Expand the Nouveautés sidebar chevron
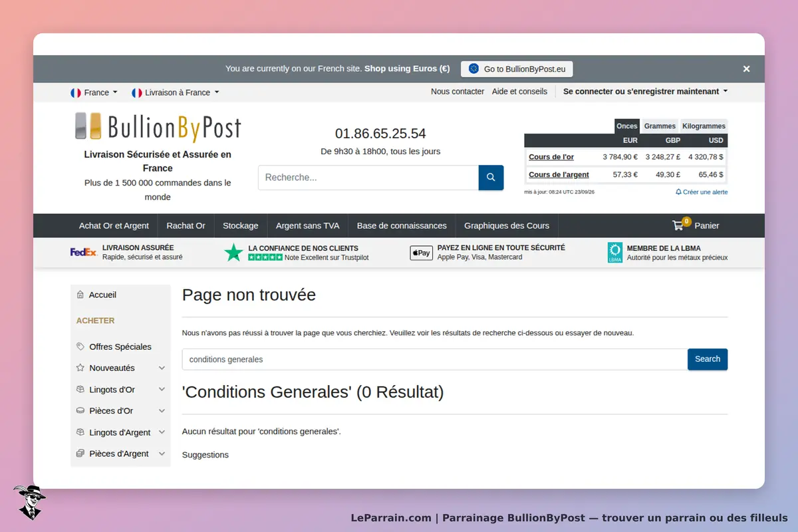The height and width of the screenshot is (532, 798). (x=162, y=368)
